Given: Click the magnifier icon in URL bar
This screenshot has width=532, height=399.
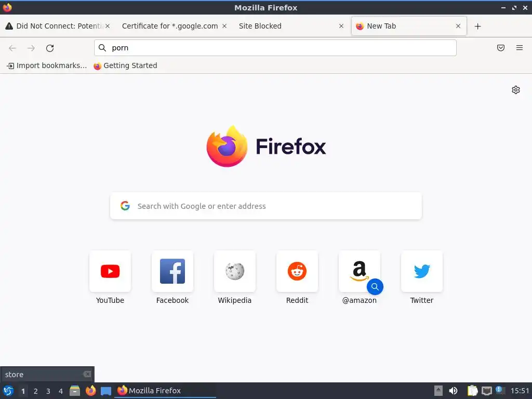Looking at the screenshot, I should [x=102, y=48].
